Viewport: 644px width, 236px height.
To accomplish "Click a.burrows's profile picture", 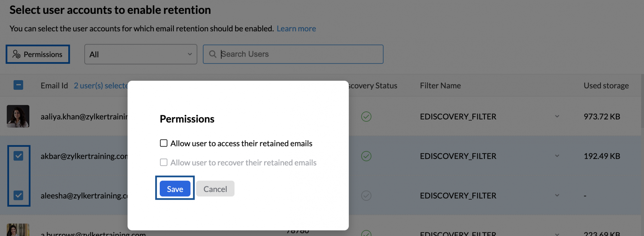I will point(18,231).
